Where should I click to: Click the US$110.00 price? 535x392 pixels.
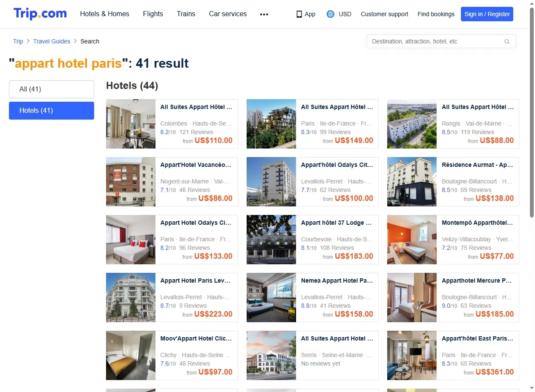click(x=213, y=140)
